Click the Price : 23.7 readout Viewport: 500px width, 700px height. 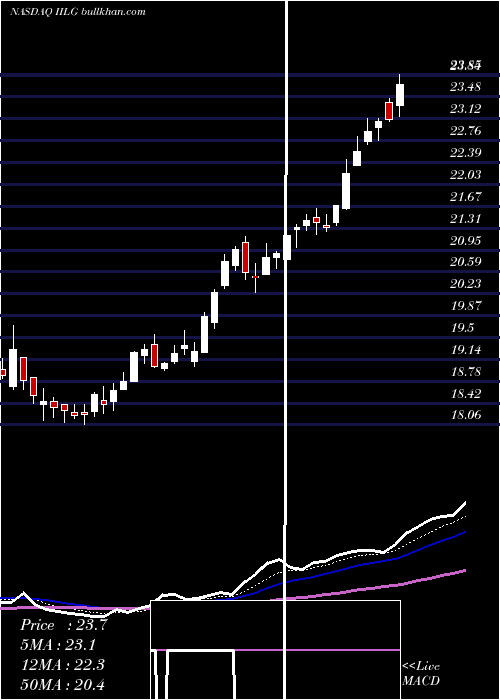click(x=64, y=625)
